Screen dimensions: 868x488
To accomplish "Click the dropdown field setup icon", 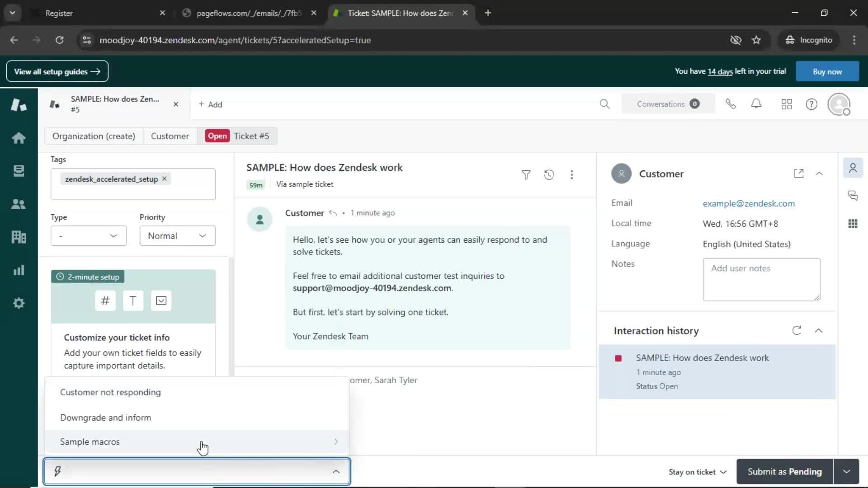I will coord(161,301).
